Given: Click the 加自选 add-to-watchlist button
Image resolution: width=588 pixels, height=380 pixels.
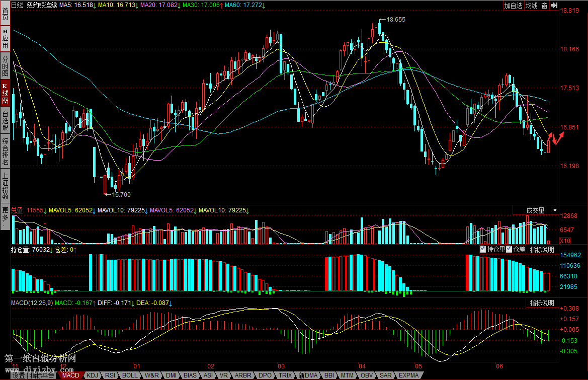Looking at the screenshot, I should tap(513, 6).
